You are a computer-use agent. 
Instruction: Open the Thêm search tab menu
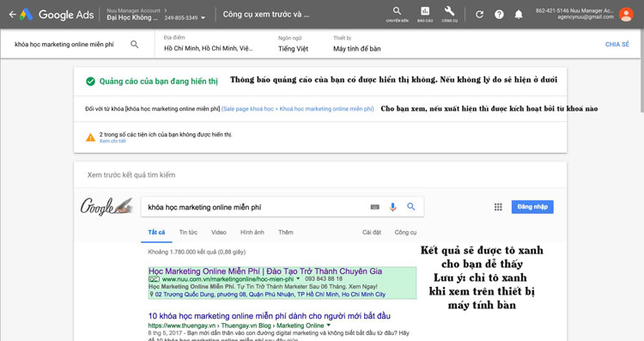285,233
